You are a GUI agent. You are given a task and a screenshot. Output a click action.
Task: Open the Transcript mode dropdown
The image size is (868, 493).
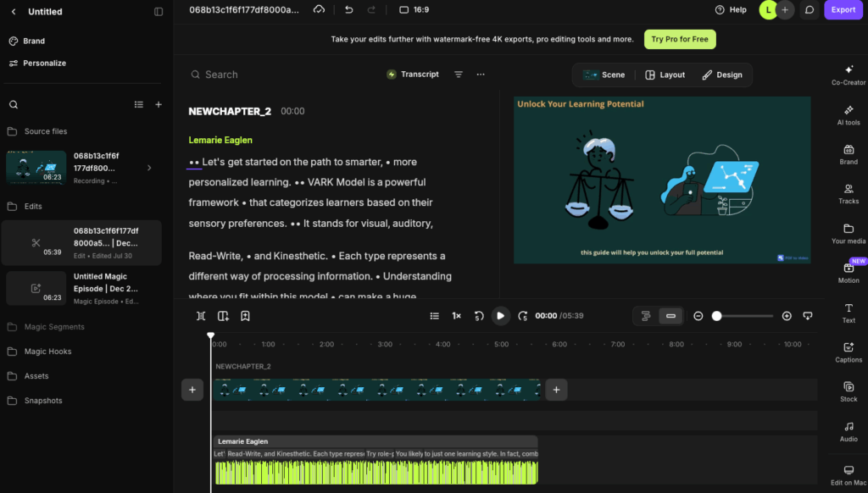pyautogui.click(x=413, y=75)
